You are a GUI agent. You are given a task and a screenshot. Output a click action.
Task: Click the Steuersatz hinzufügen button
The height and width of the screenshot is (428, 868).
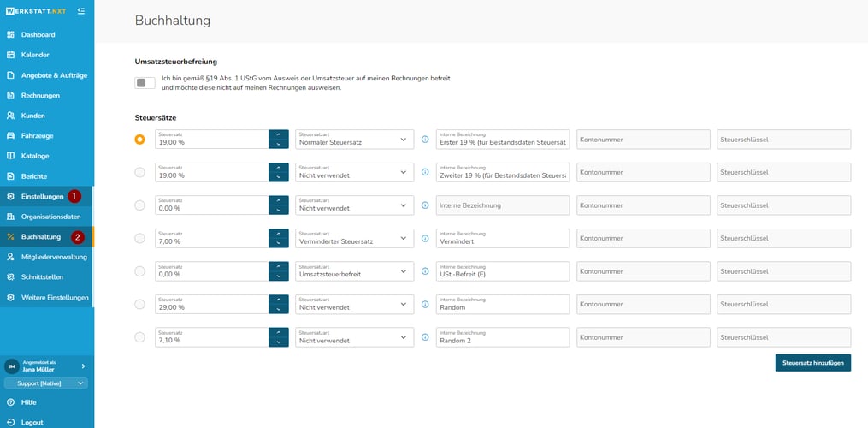pos(812,363)
